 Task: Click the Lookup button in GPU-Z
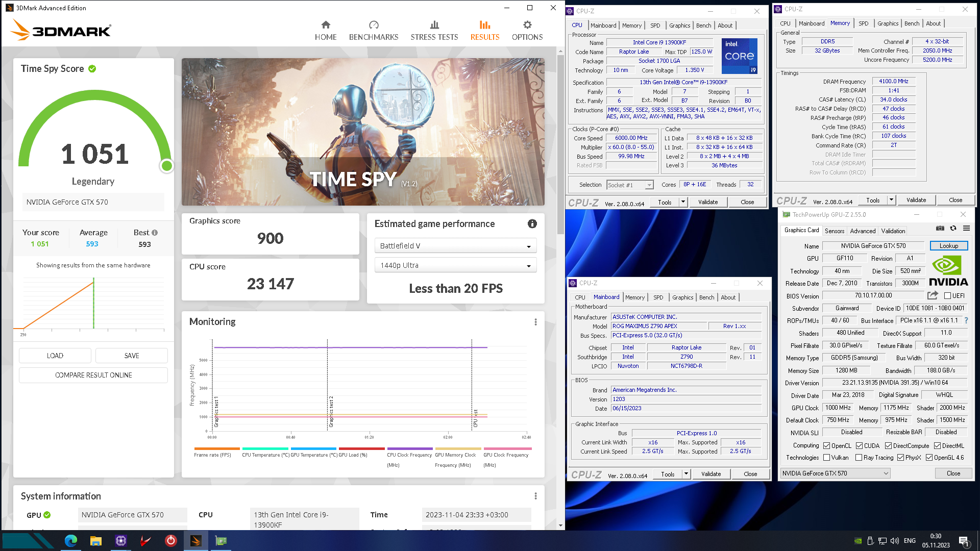[x=949, y=246]
